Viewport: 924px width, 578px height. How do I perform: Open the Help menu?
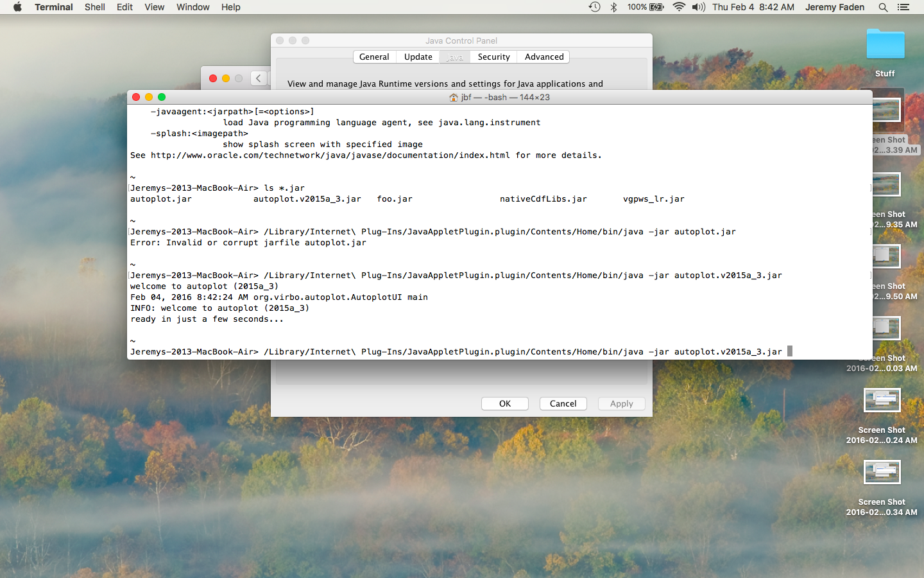coord(230,7)
